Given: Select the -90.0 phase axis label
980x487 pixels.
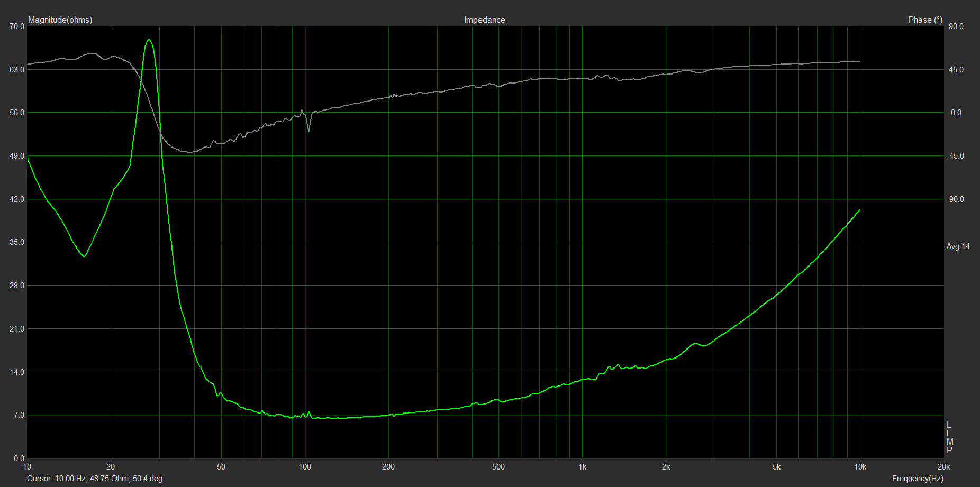Looking at the screenshot, I should point(955,199).
